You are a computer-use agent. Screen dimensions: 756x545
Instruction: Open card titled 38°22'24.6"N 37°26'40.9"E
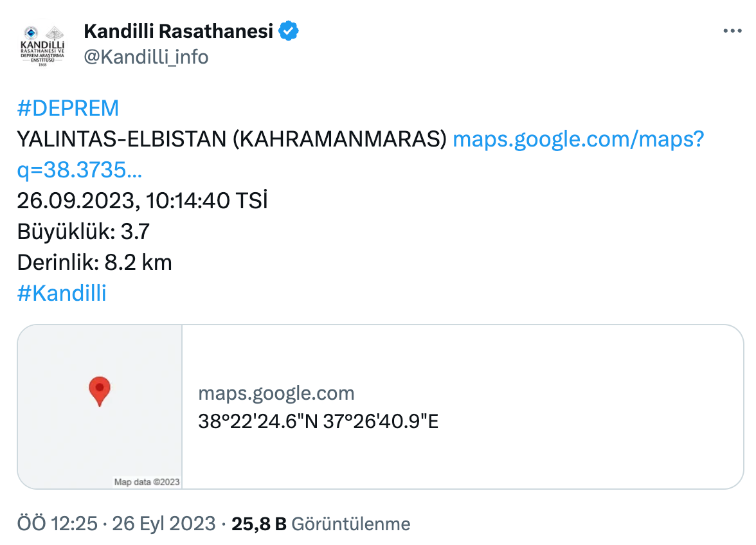(x=318, y=422)
